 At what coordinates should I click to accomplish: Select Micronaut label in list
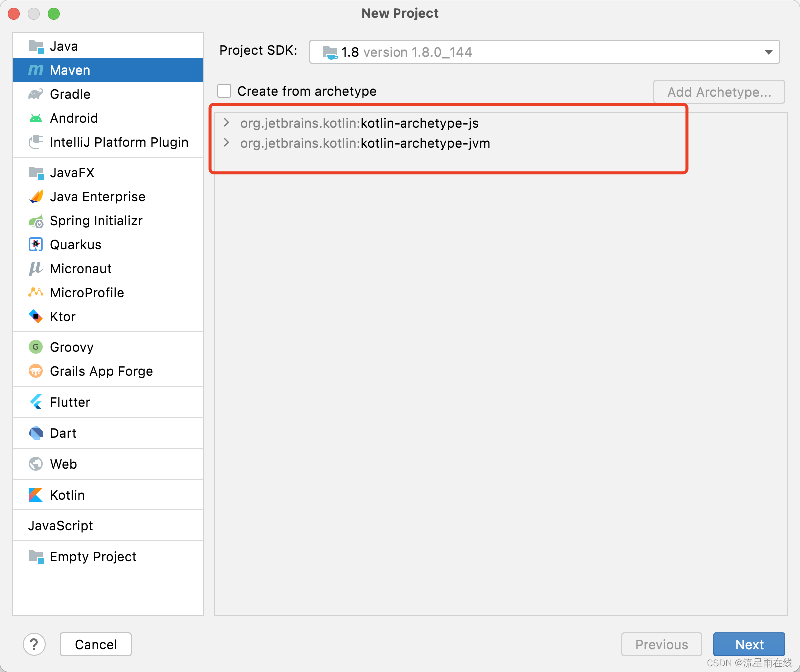(81, 269)
